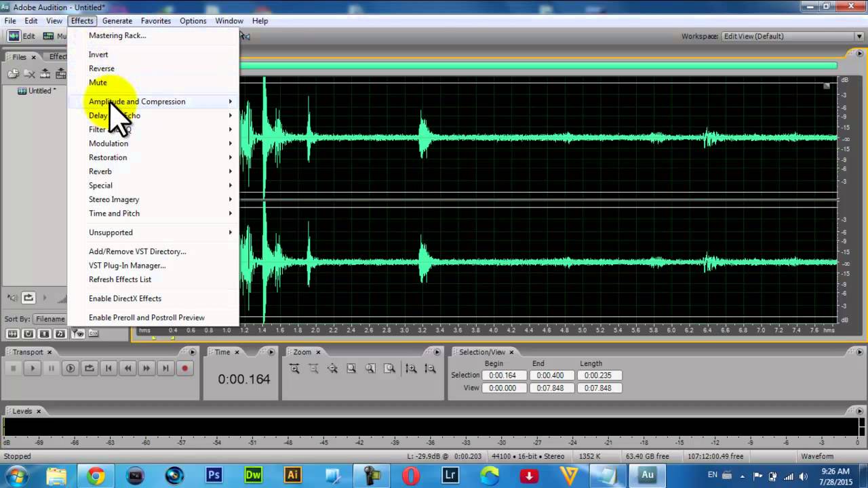Open Photoshop from the Windows taskbar
The height and width of the screenshot is (488, 868).
point(214,475)
